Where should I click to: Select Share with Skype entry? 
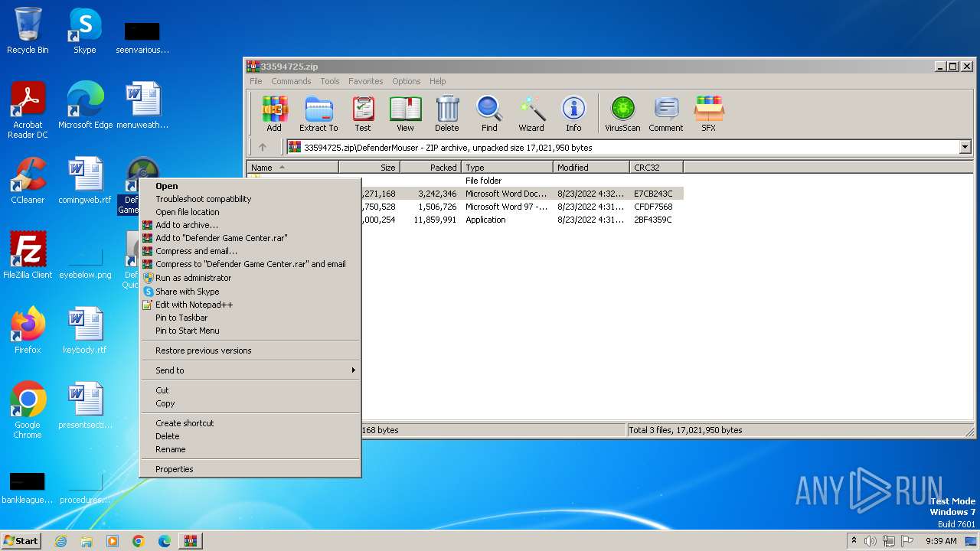[250, 292]
